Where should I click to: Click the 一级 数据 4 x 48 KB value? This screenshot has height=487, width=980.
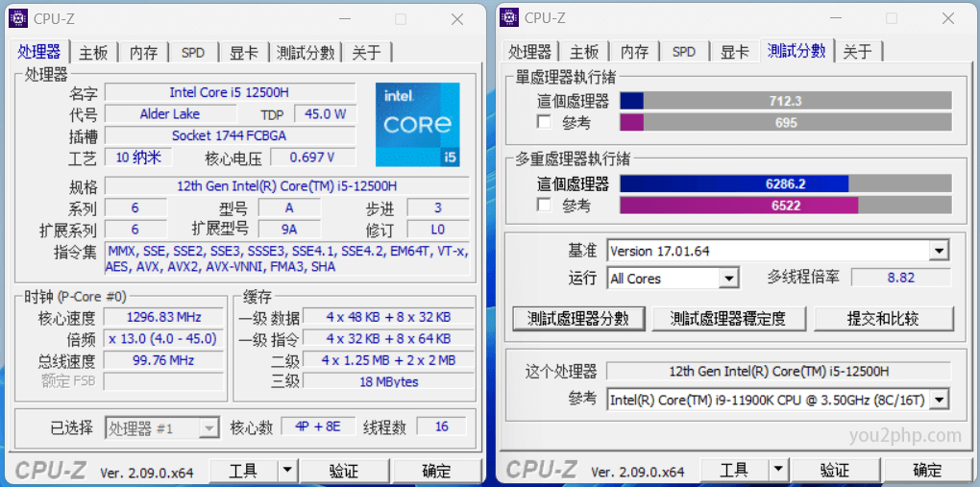click(388, 317)
